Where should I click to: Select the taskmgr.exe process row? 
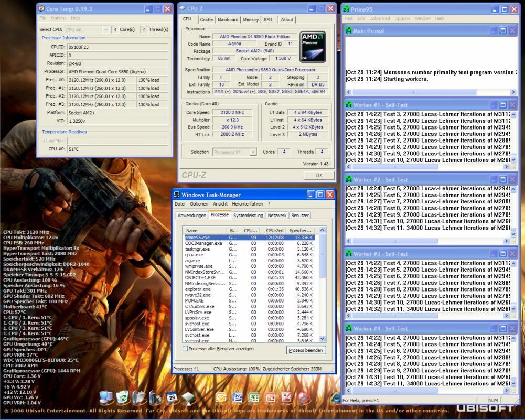[249, 249]
